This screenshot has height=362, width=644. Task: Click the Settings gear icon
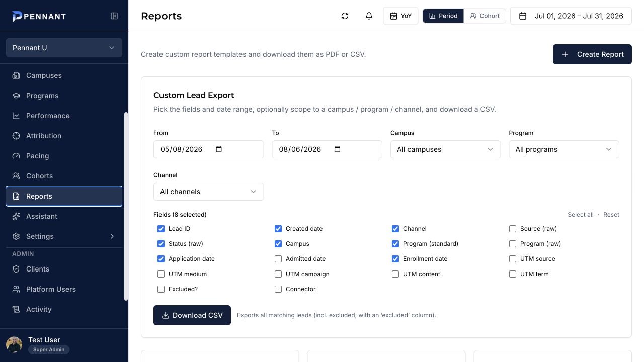pos(16,236)
